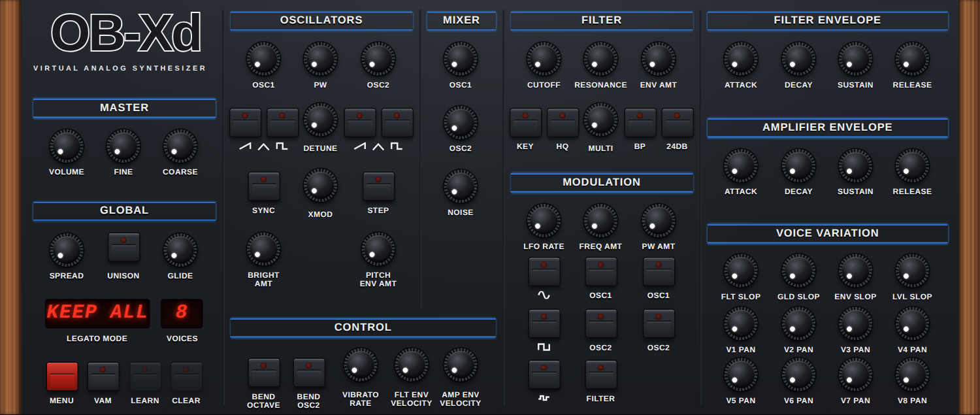Click the PW pulse width knob
The image size is (980, 415).
(x=320, y=59)
